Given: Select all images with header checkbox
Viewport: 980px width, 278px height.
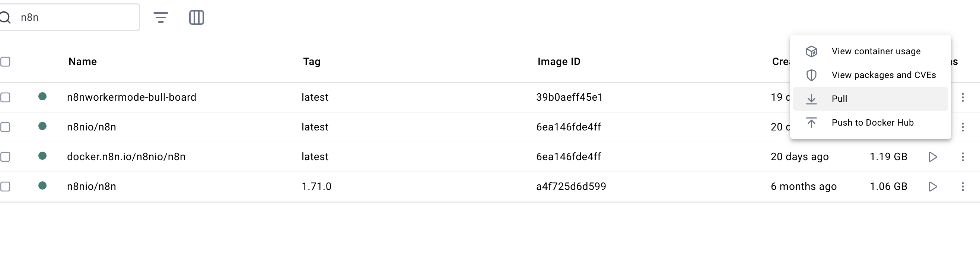Looking at the screenshot, I should pos(5,62).
